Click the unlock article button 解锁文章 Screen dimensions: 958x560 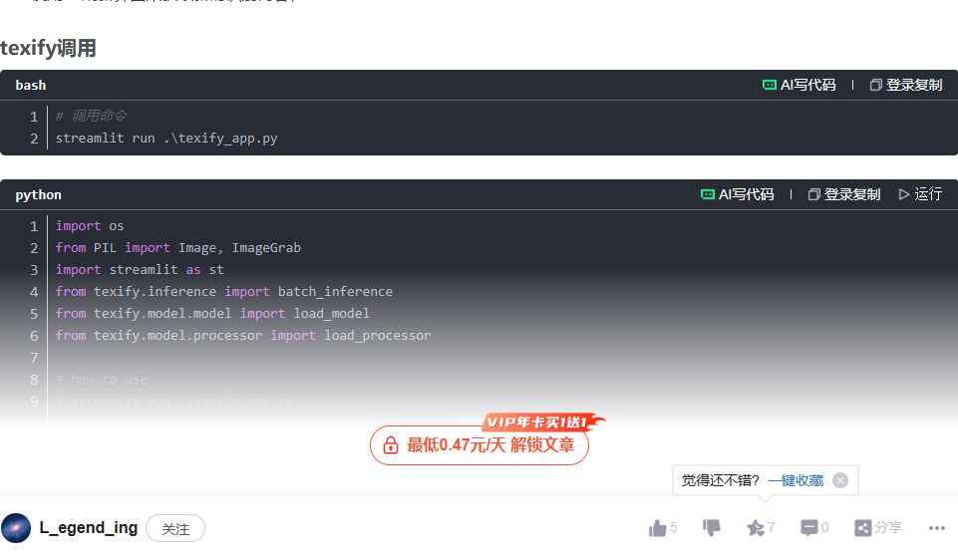[479, 445]
